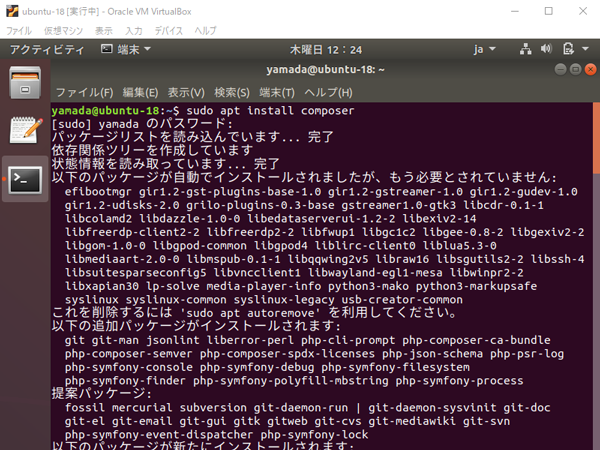Click the package name php-cli-prompt
600x450 pixels.
pyautogui.click(x=348, y=340)
